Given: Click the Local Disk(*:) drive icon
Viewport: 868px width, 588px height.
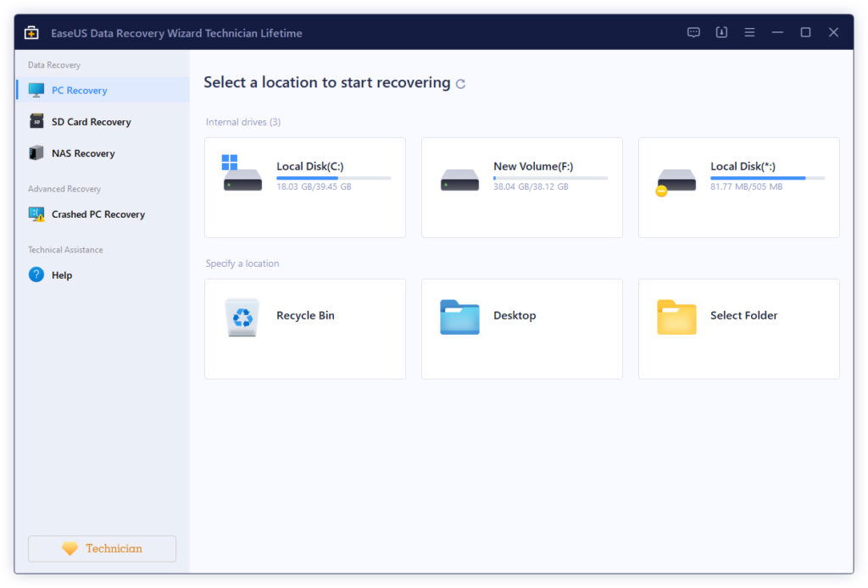Looking at the screenshot, I should pos(676,182).
